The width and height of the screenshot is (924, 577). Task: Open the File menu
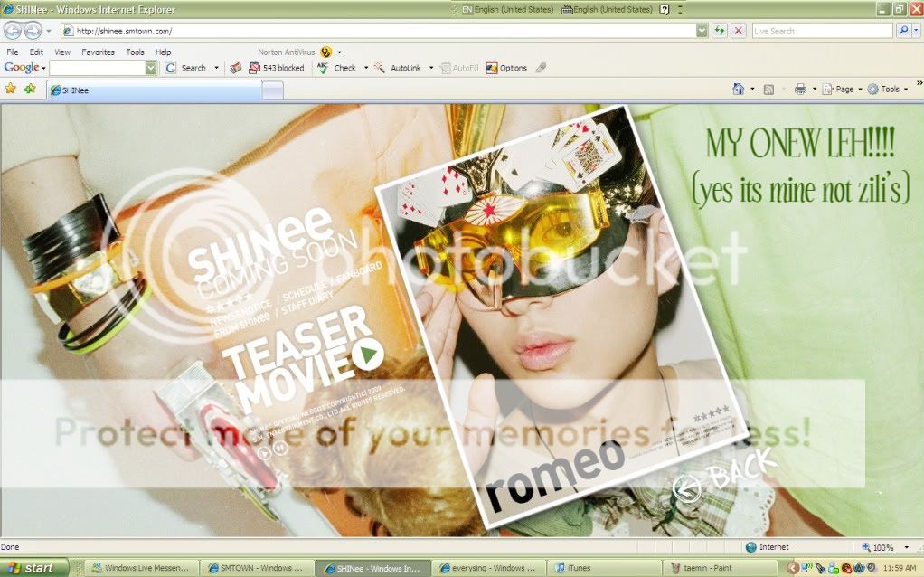coord(13,52)
